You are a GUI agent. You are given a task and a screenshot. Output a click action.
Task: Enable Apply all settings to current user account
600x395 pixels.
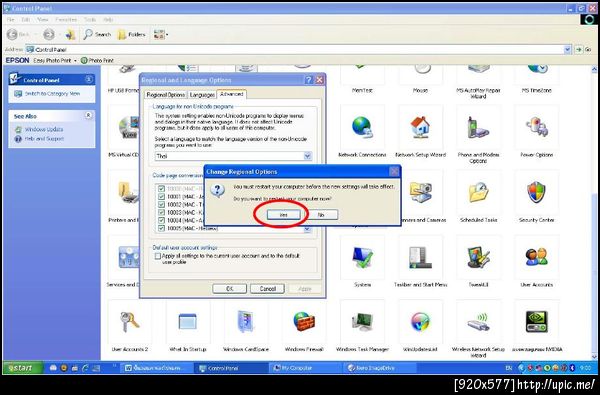tap(158, 256)
